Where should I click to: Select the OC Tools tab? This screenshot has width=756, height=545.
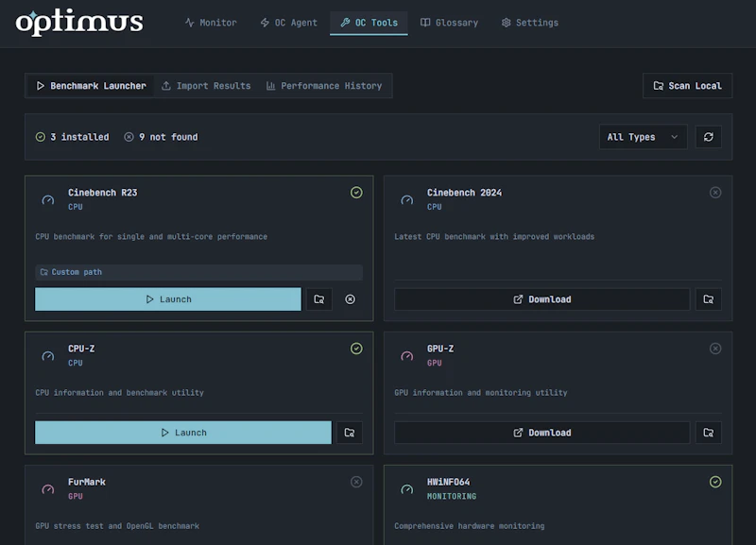[x=369, y=23]
